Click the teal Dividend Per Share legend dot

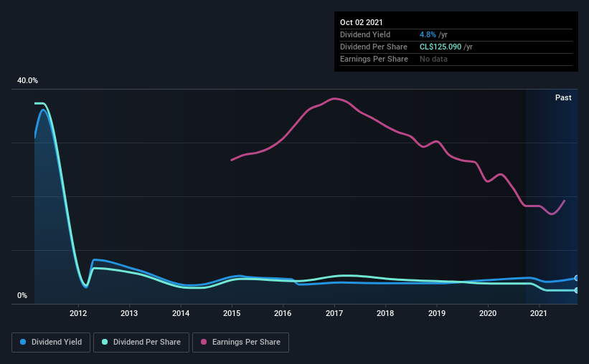point(105,342)
